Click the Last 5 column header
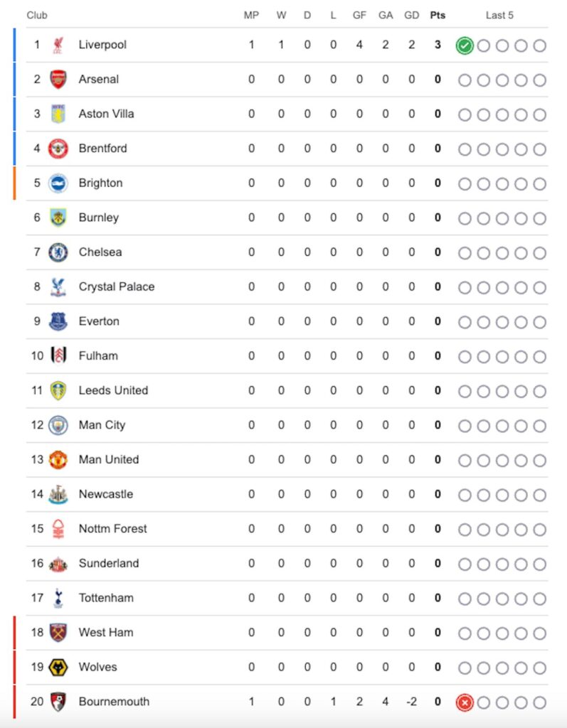This screenshot has height=728, width=567. tap(499, 15)
